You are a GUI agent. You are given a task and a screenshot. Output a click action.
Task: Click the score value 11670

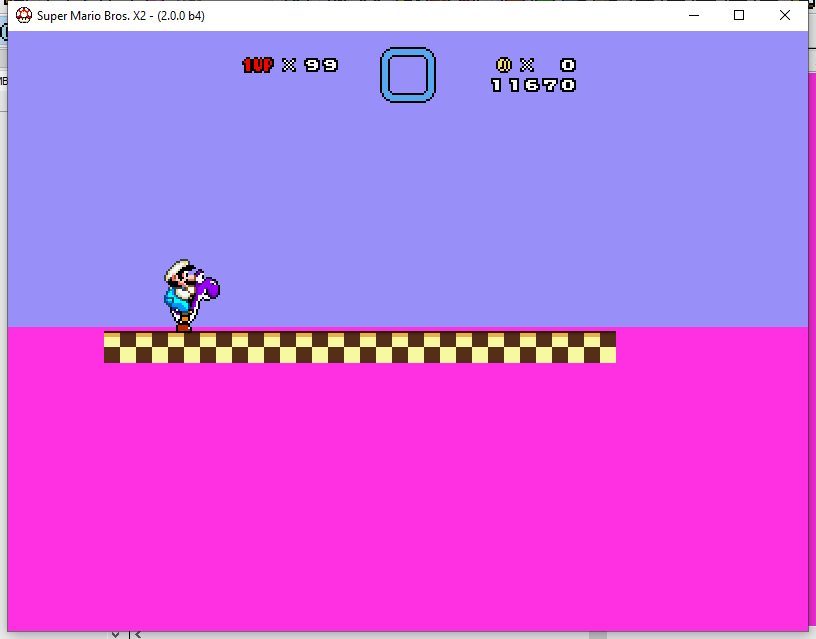tap(533, 85)
